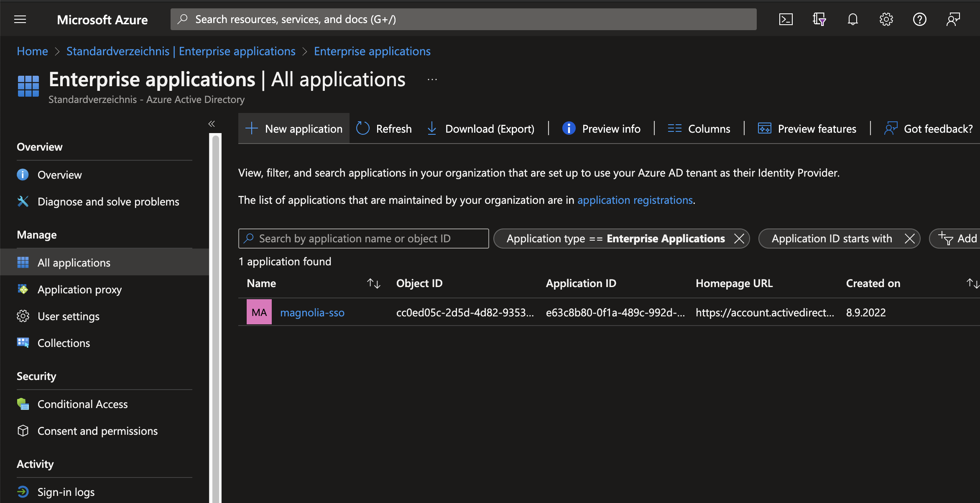The height and width of the screenshot is (503, 980).
Task: Click the created date 8.9.2022
Action: click(x=866, y=313)
